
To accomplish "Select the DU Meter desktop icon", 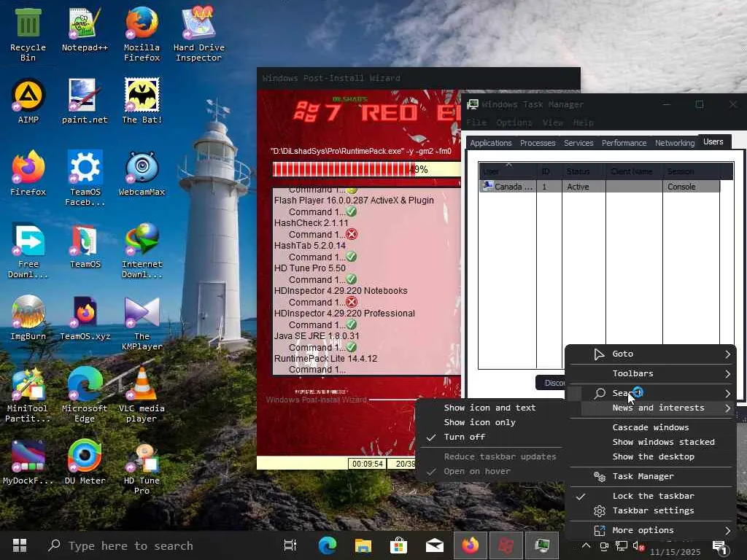I will tap(85, 462).
